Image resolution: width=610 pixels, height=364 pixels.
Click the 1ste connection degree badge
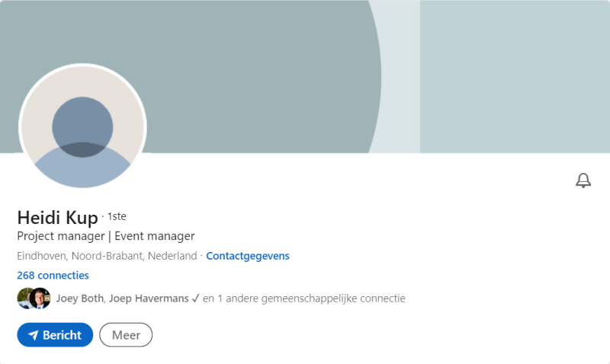(117, 216)
